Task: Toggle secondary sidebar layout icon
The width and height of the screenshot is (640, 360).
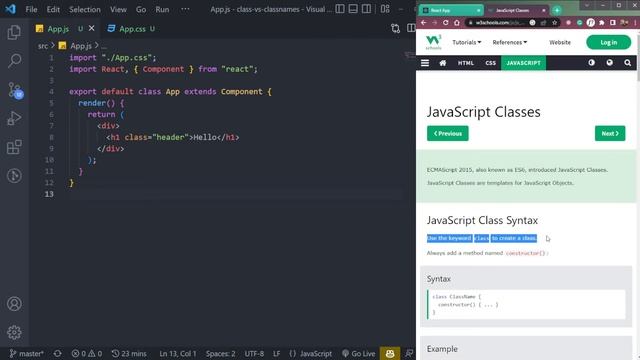Action: [367, 9]
